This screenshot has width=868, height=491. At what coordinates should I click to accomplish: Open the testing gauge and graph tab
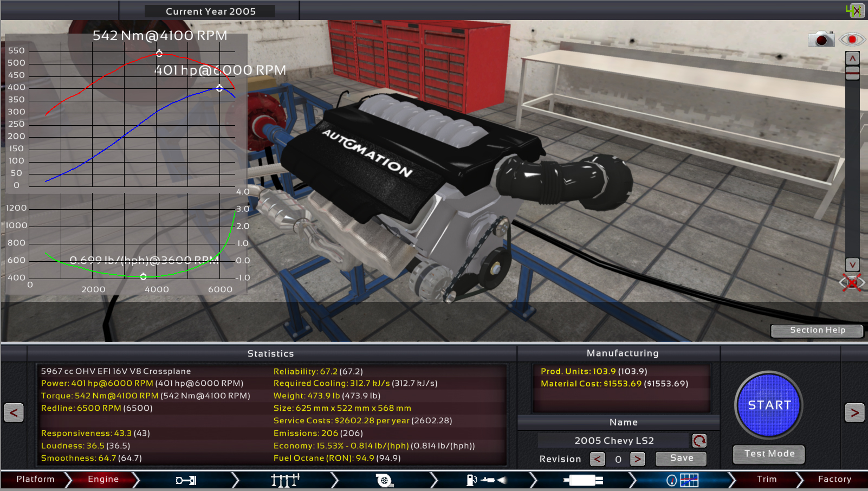682,480
